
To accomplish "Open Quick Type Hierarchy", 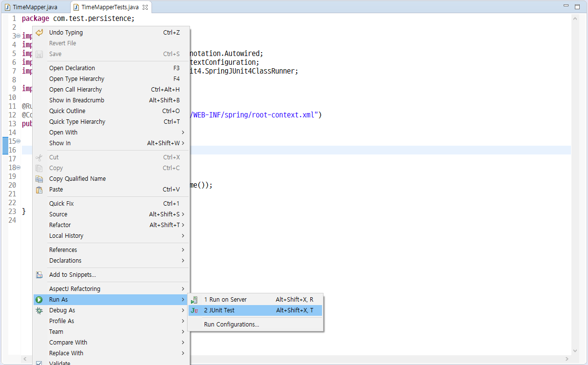I will pyautogui.click(x=111, y=122).
